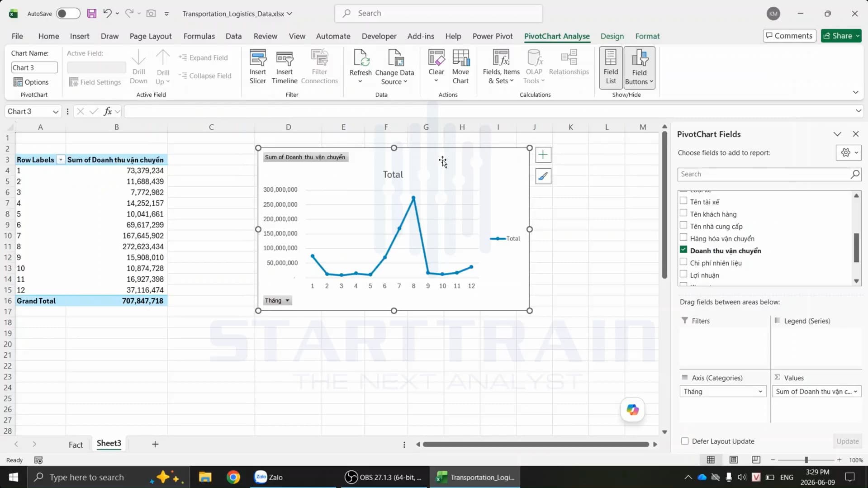
Task: Click the Insert Timeline icon
Action: coord(285,67)
